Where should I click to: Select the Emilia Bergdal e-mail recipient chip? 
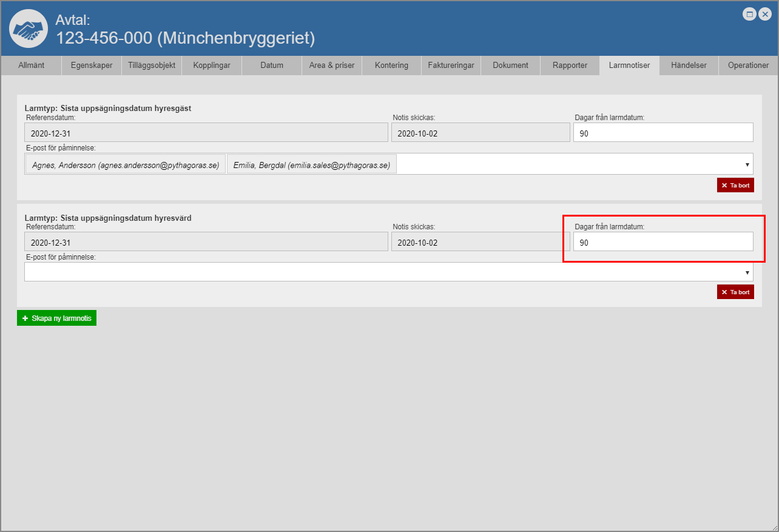pos(311,164)
